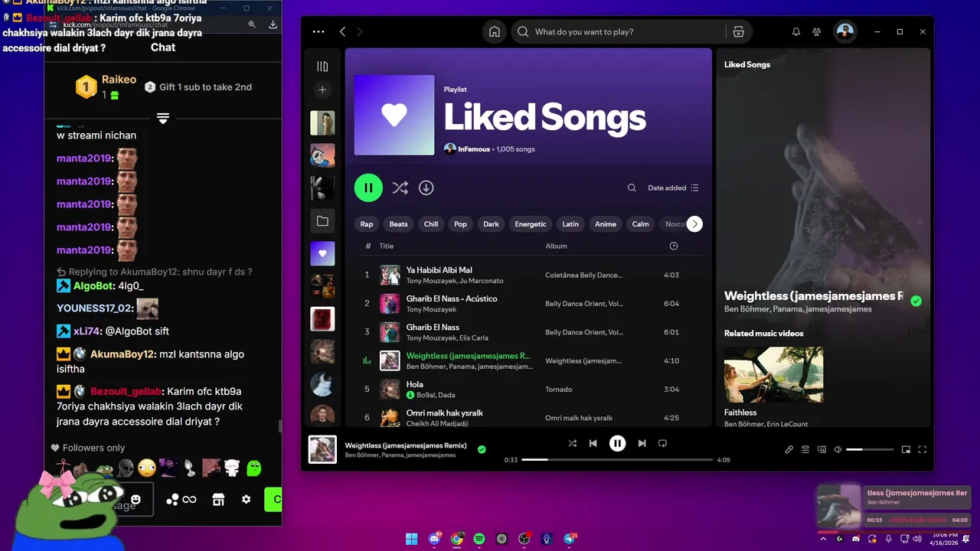Open the folder icon in library sidebar

click(322, 221)
